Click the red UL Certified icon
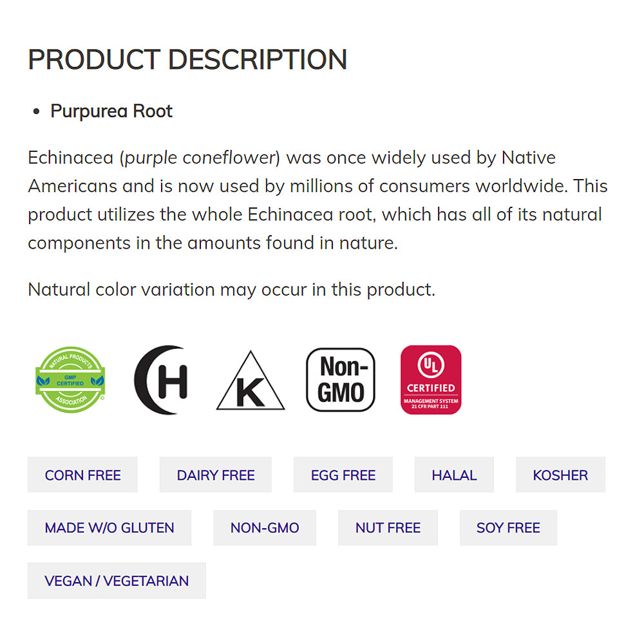 pyautogui.click(x=431, y=380)
